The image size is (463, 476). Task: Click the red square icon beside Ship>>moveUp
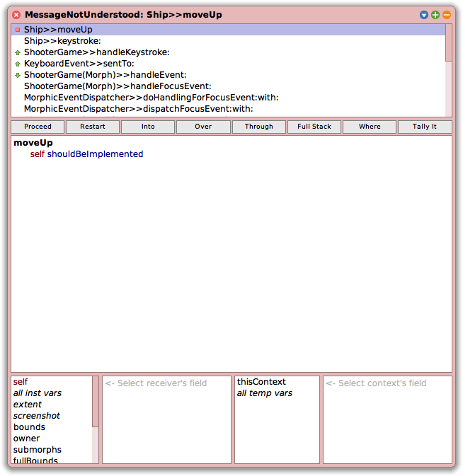point(18,30)
